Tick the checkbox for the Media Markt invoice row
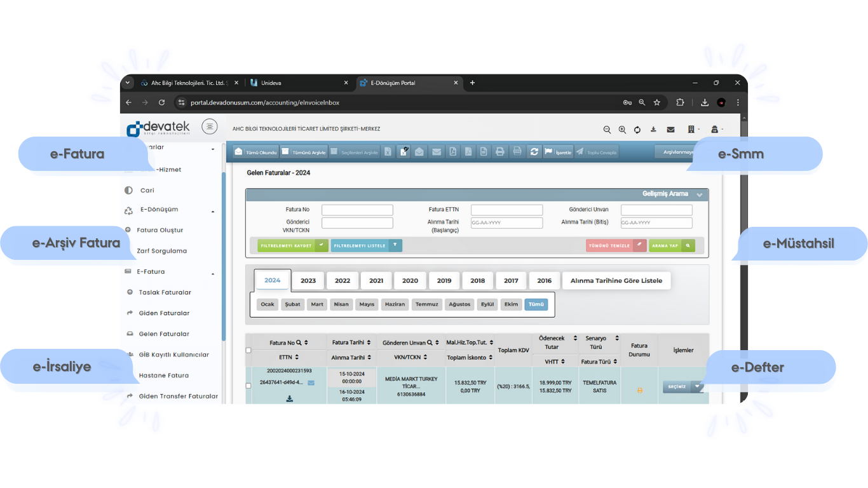 pos(248,386)
